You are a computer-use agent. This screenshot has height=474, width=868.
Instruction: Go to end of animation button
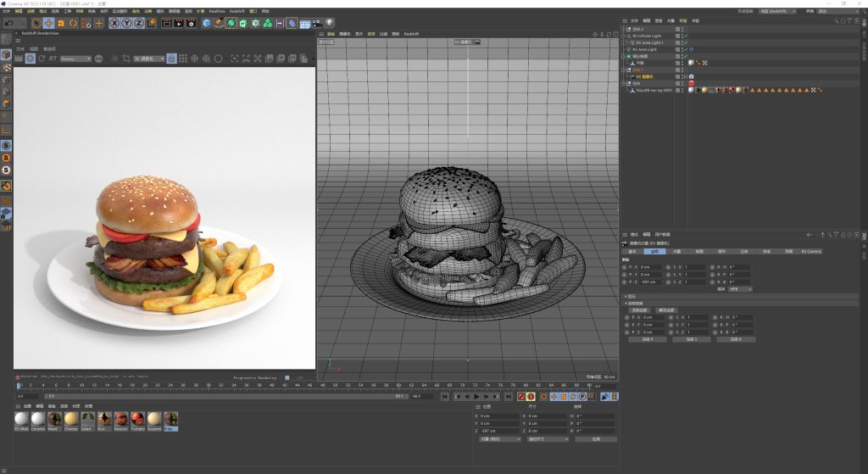509,397
